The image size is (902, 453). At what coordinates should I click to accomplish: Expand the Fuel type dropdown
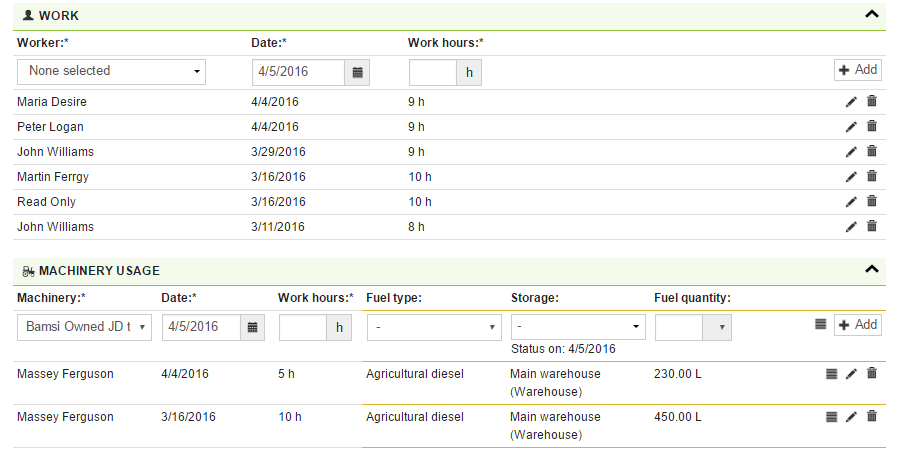click(x=434, y=327)
